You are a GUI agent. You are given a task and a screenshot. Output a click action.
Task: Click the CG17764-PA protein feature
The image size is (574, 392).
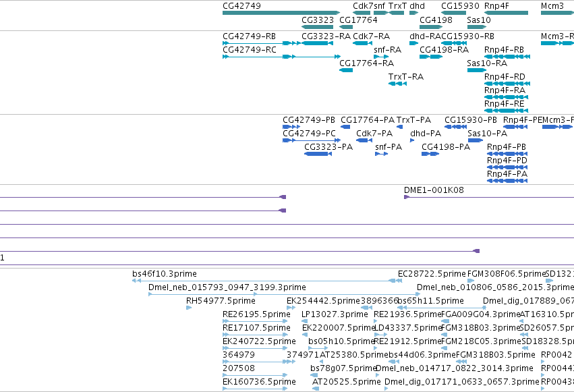click(x=345, y=127)
